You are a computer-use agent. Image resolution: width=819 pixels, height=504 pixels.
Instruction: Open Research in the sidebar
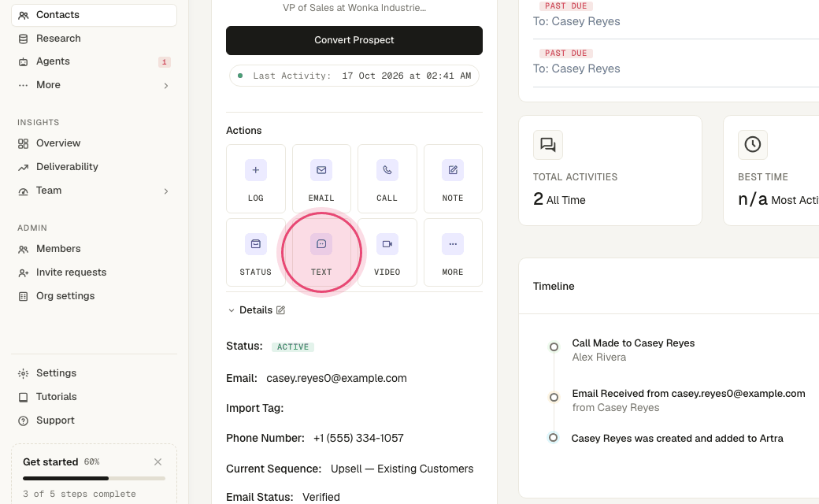tap(94, 39)
